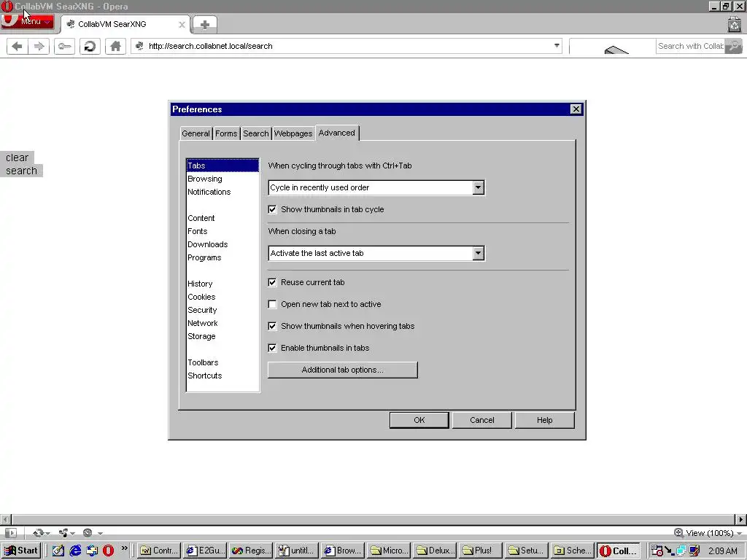Screen dimensions: 747x560
Task: Switch to the E2Gu... taskbar window
Action: pyautogui.click(x=205, y=551)
